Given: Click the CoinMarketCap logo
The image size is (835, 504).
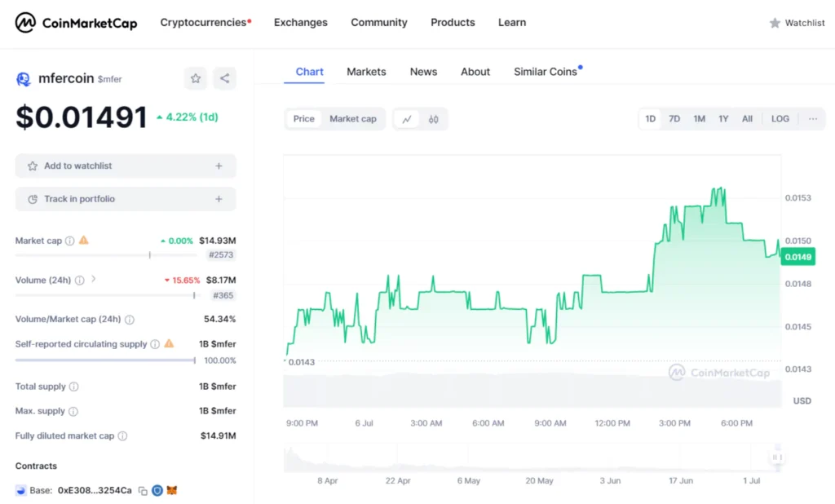Looking at the screenshot, I should (x=76, y=22).
